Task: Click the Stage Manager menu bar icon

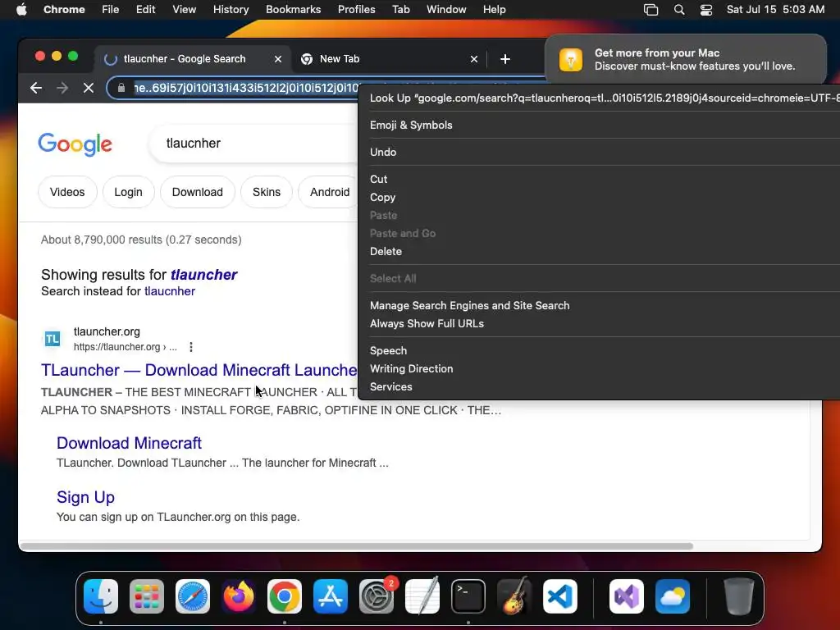Action: 651,10
